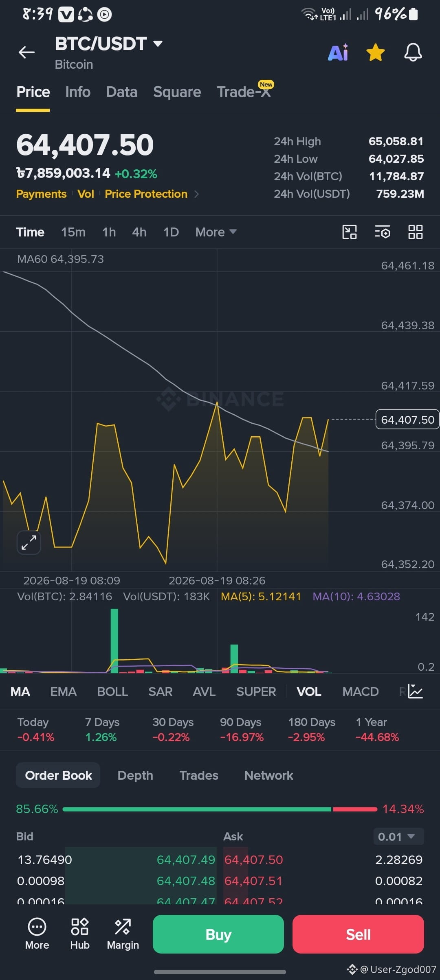
Task: Tap the Wi-Fi icon in status bar
Action: [x=309, y=14]
